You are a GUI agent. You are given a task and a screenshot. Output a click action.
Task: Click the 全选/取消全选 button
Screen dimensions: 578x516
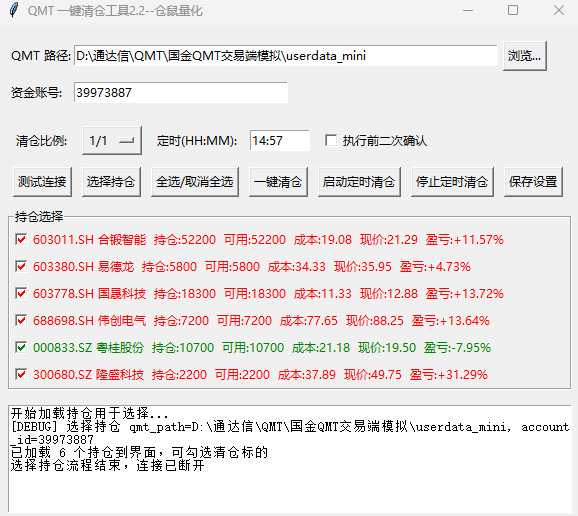(x=195, y=182)
